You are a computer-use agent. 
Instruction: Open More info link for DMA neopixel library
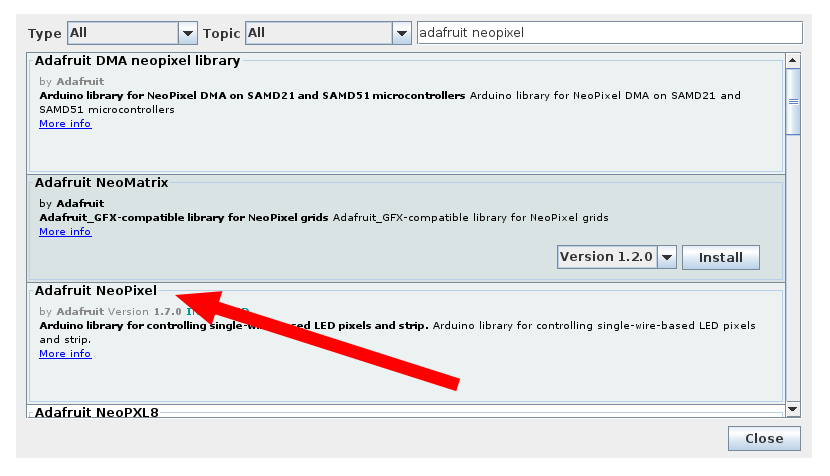tap(65, 123)
